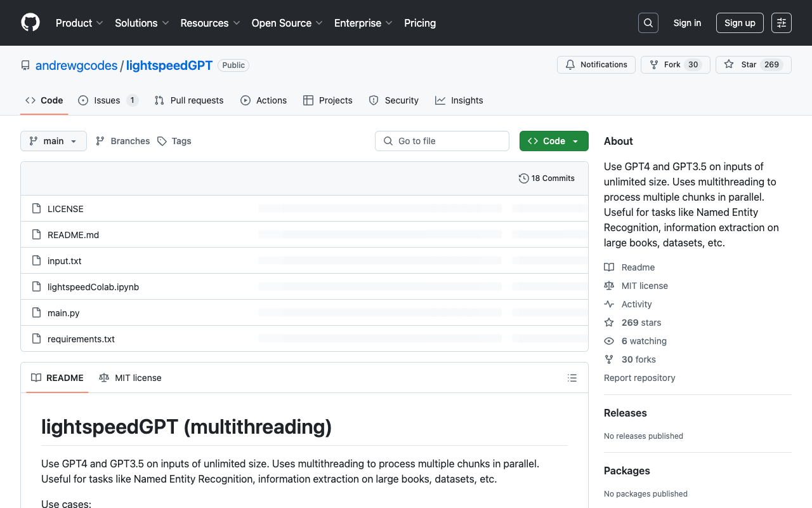Focus the Go to file search field
The width and height of the screenshot is (812, 508).
pos(442,141)
